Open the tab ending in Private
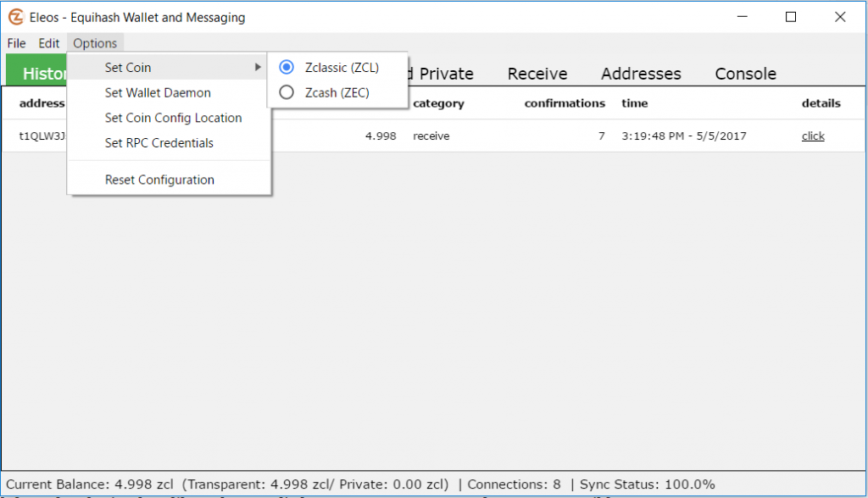 click(x=441, y=74)
